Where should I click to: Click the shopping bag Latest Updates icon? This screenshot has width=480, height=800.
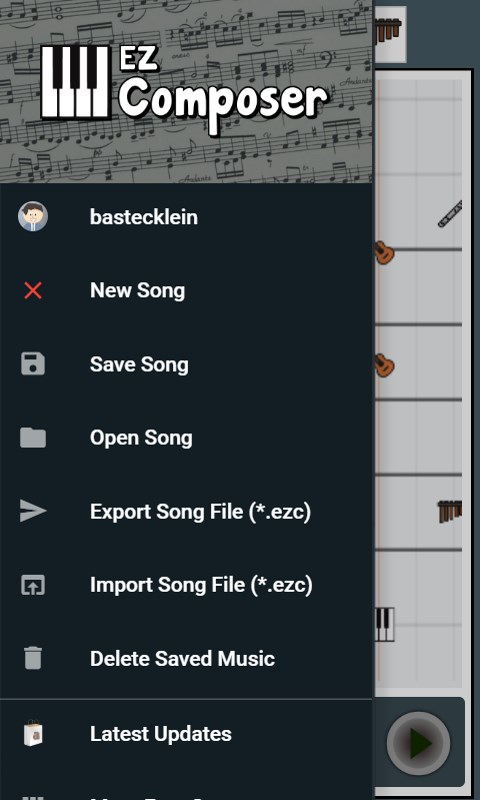coord(33,733)
